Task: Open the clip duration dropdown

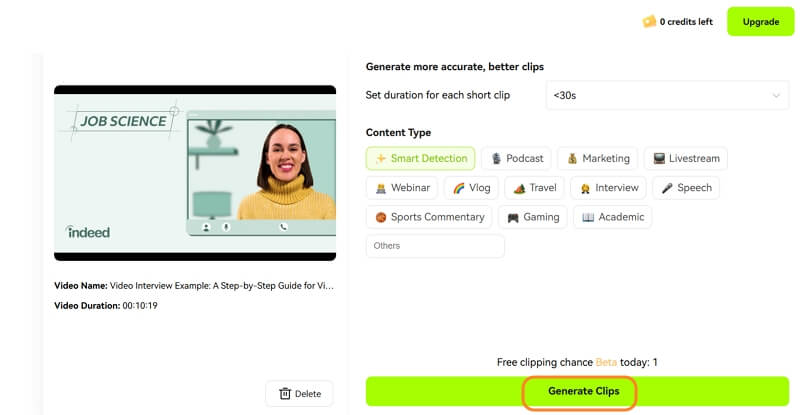Action: (x=667, y=95)
